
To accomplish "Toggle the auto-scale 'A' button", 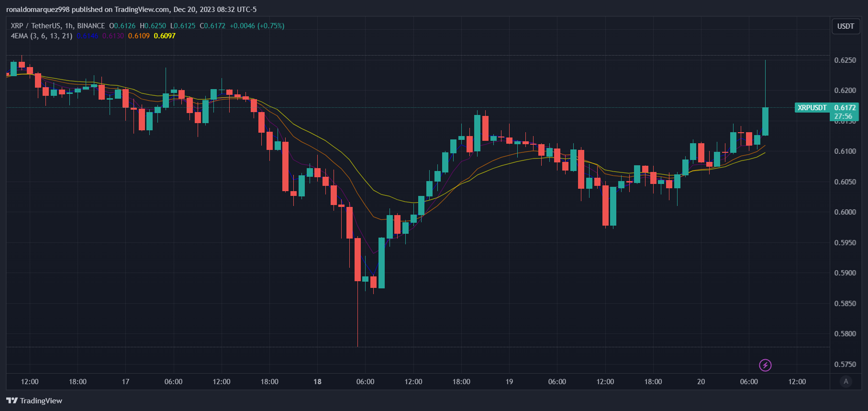I will click(846, 382).
